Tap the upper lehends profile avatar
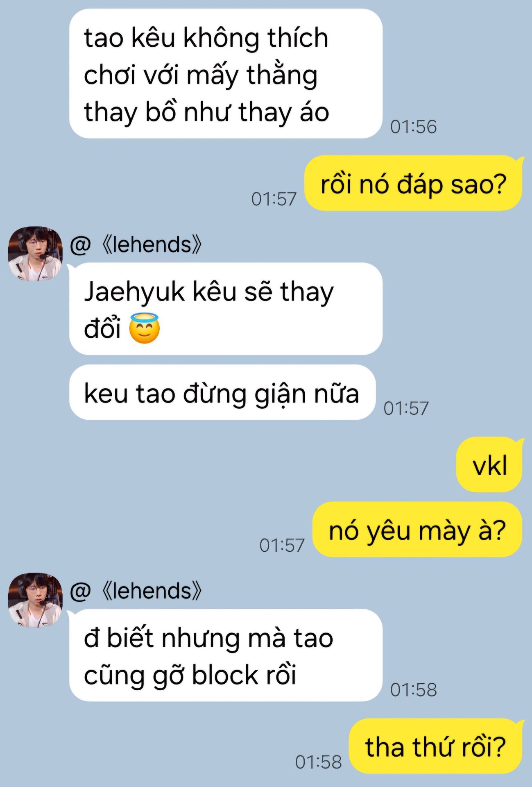Viewport: 532px width, 787px height. point(35,254)
